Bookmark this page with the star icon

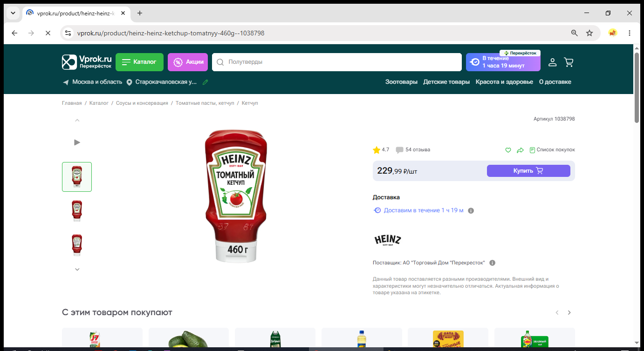(589, 33)
